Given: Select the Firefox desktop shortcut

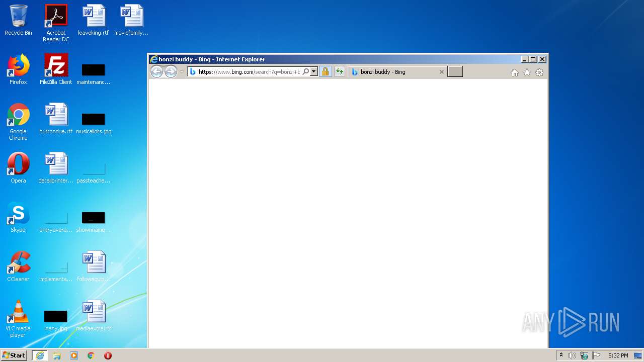Looking at the screenshot, I should 18,69.
